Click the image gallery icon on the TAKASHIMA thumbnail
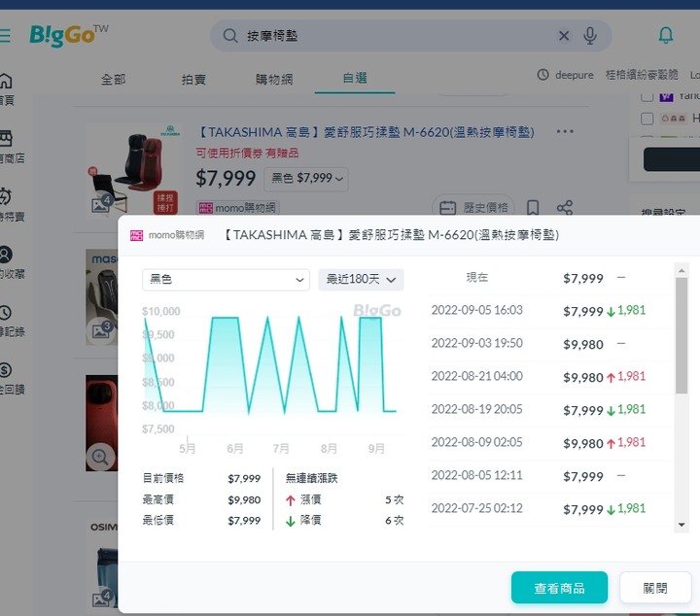Viewport: 700px width, 616px height. pos(101,203)
